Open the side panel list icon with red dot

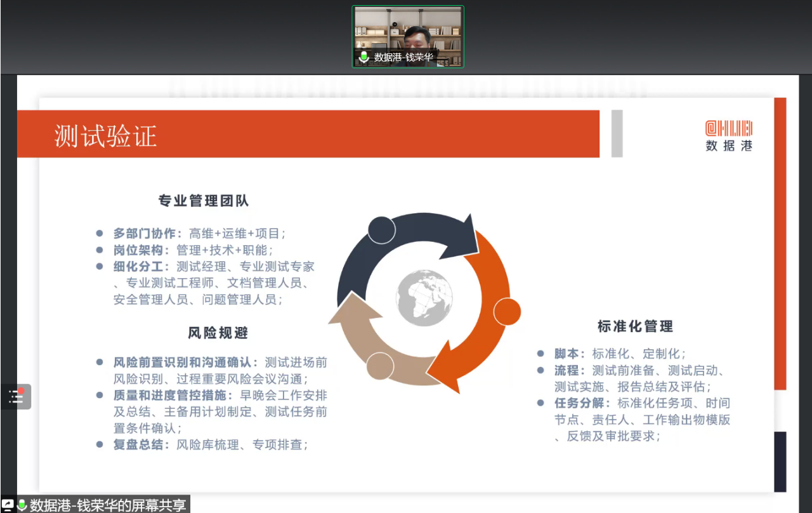point(16,397)
